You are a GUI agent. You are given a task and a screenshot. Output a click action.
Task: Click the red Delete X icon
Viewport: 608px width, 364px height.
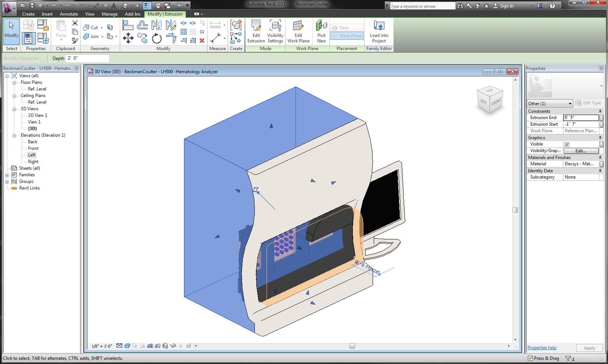point(202,40)
